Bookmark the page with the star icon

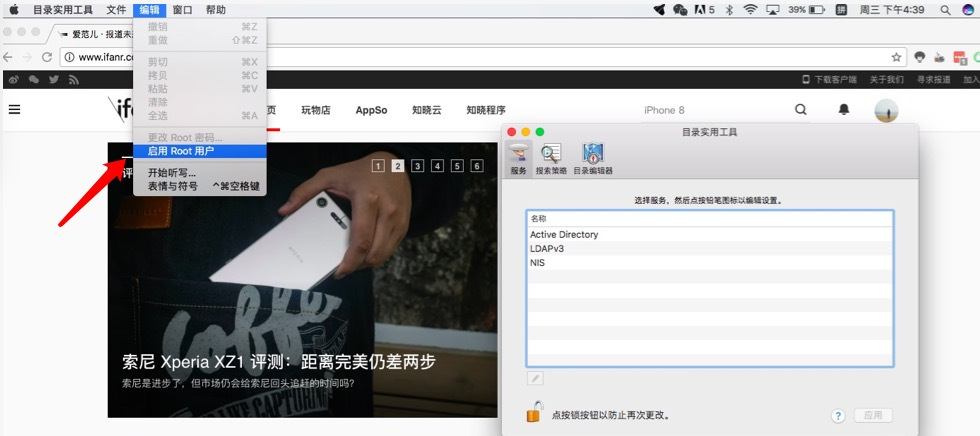(896, 57)
